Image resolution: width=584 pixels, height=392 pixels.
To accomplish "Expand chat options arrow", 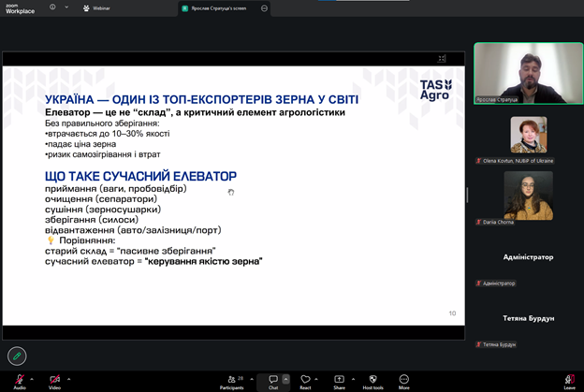I will pyautogui.click(x=285, y=379).
